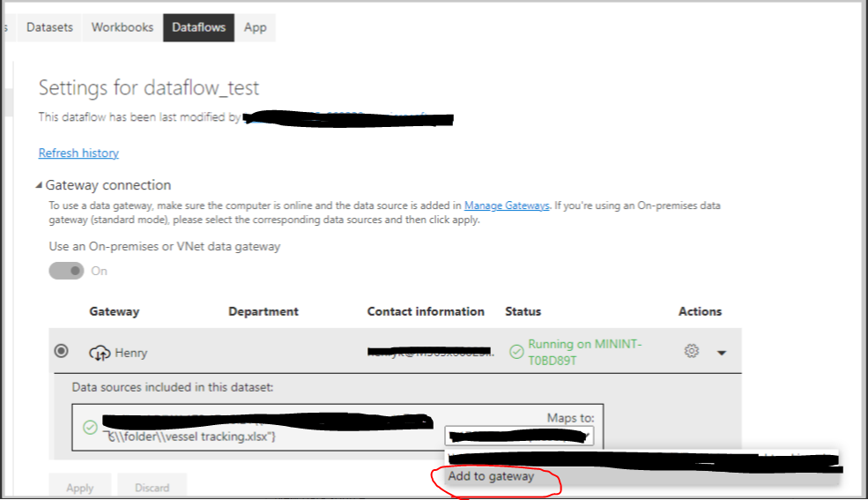Click green check icon next to data source
Image resolution: width=868 pixels, height=500 pixels.
[x=90, y=428]
